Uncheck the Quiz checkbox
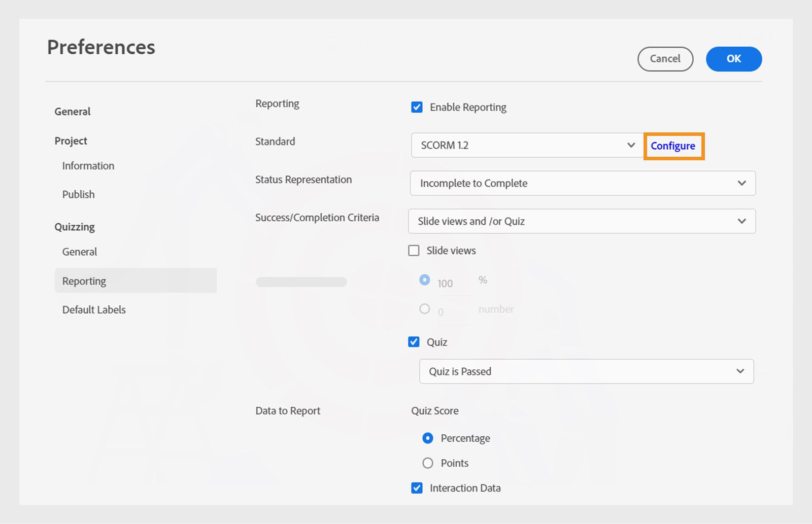This screenshot has width=812, height=524. (x=414, y=342)
